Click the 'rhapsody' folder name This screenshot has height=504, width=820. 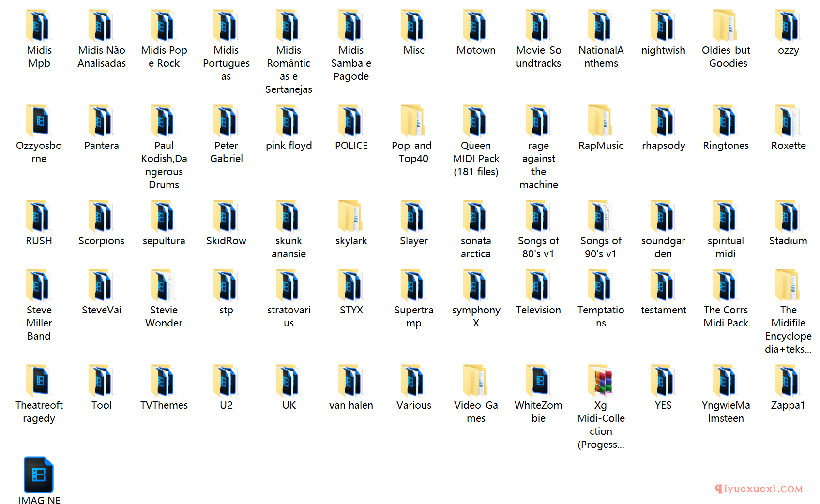(x=663, y=146)
